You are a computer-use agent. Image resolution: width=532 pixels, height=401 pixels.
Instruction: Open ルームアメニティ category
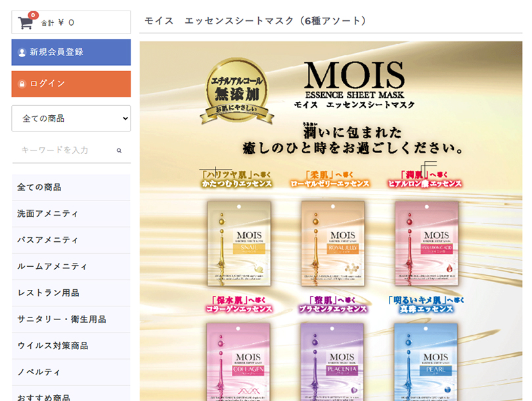click(x=71, y=266)
